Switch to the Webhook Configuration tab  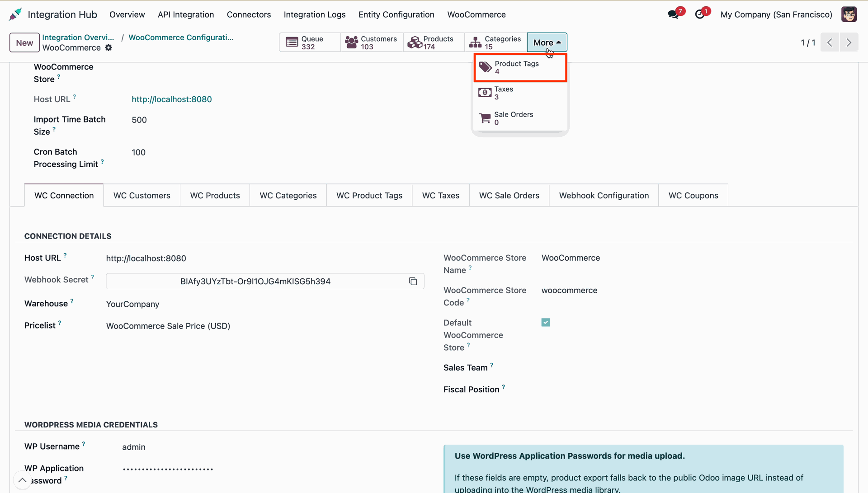pos(604,196)
